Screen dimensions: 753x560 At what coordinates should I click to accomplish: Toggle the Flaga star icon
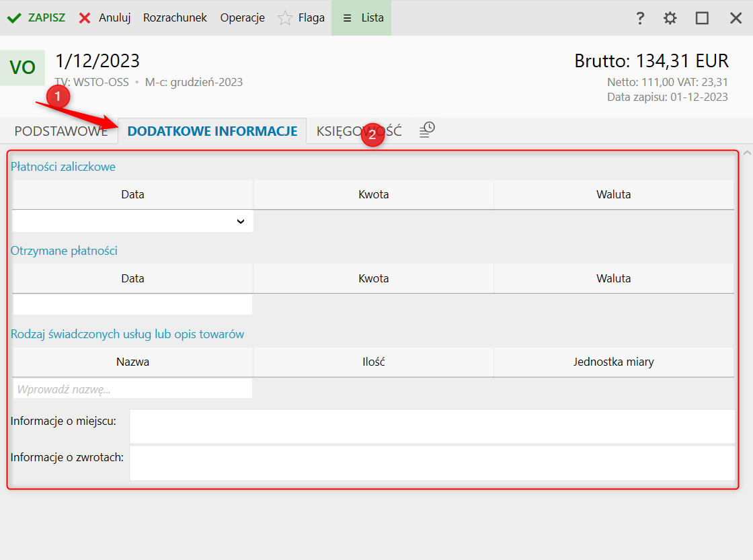(x=286, y=18)
